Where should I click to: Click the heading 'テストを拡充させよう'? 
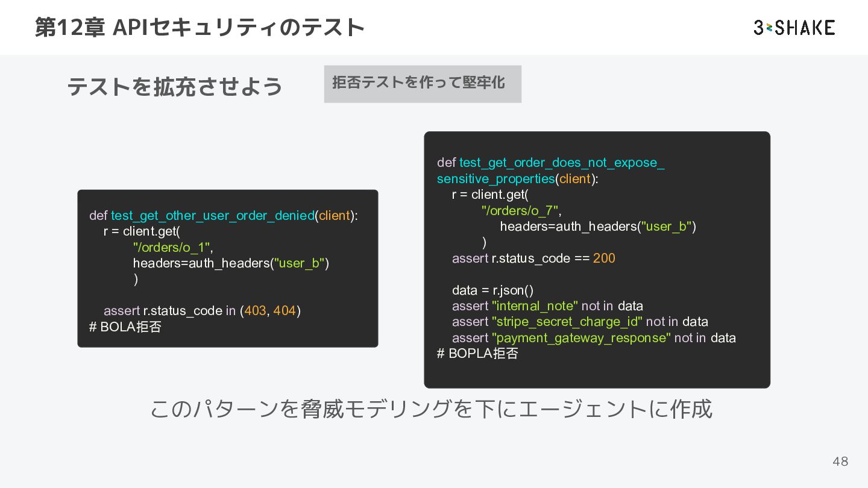[x=175, y=86]
